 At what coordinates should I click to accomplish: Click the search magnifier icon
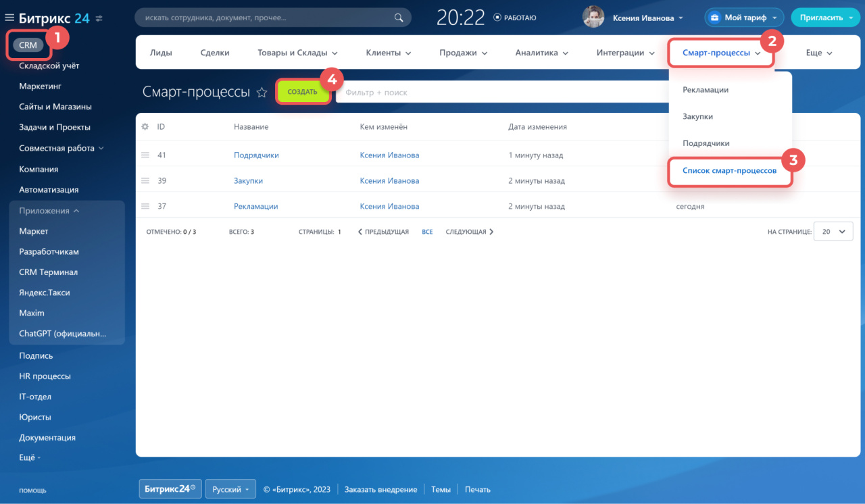point(399,18)
